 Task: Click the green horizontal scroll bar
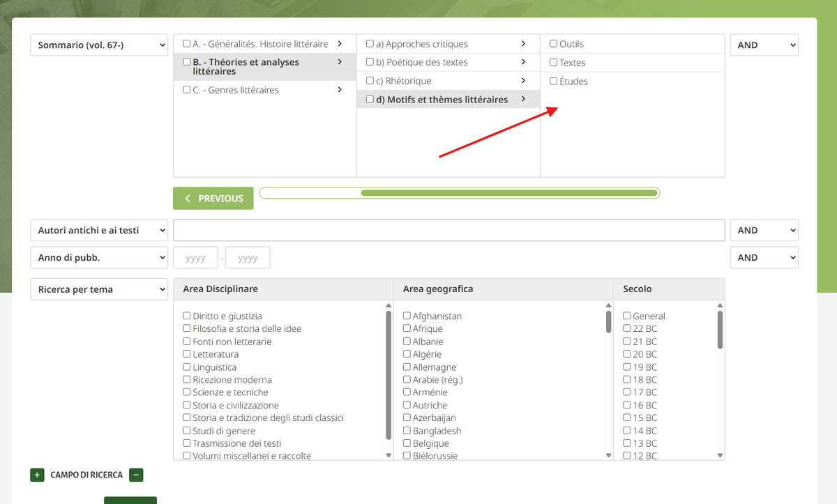509,193
